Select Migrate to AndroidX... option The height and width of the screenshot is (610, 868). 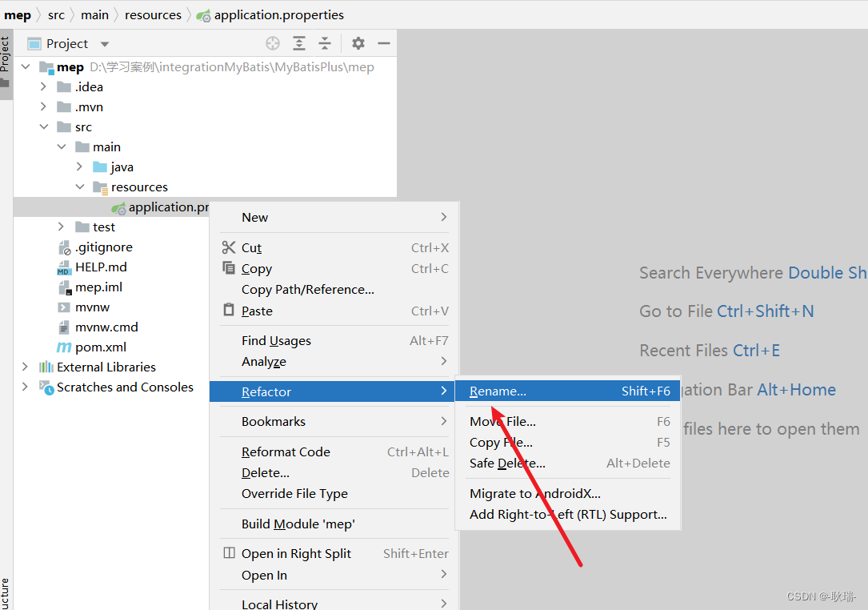(567, 493)
